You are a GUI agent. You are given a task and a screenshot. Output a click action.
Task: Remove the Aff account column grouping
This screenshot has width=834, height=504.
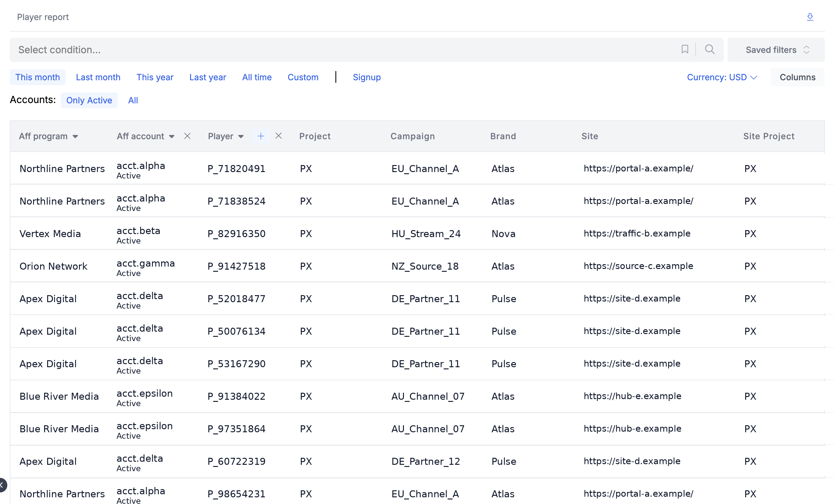187,136
